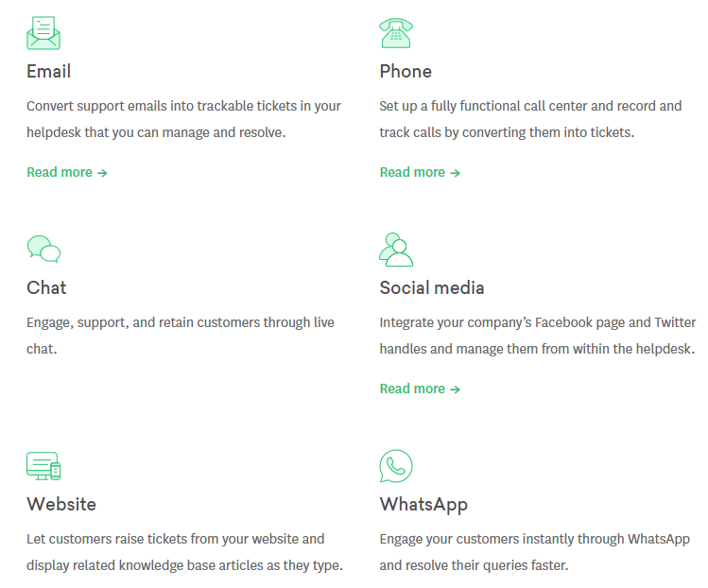Viewport: 708px width, 588px height.
Task: Select the Chat heading
Action: (46, 287)
